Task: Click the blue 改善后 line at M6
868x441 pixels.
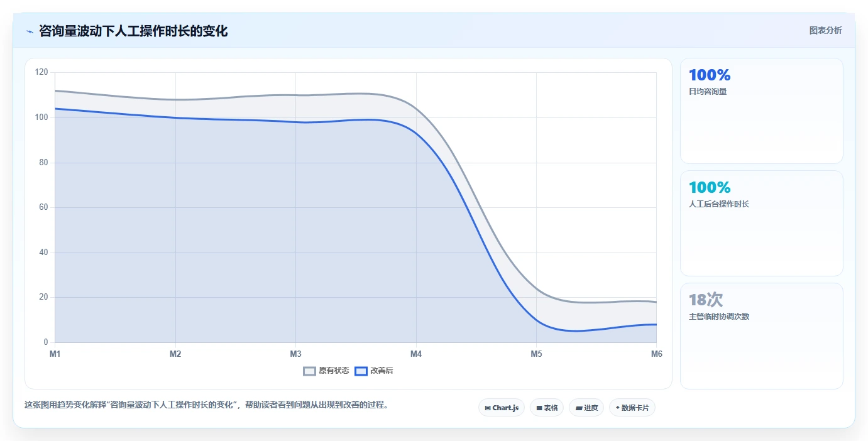Action: [x=656, y=325]
